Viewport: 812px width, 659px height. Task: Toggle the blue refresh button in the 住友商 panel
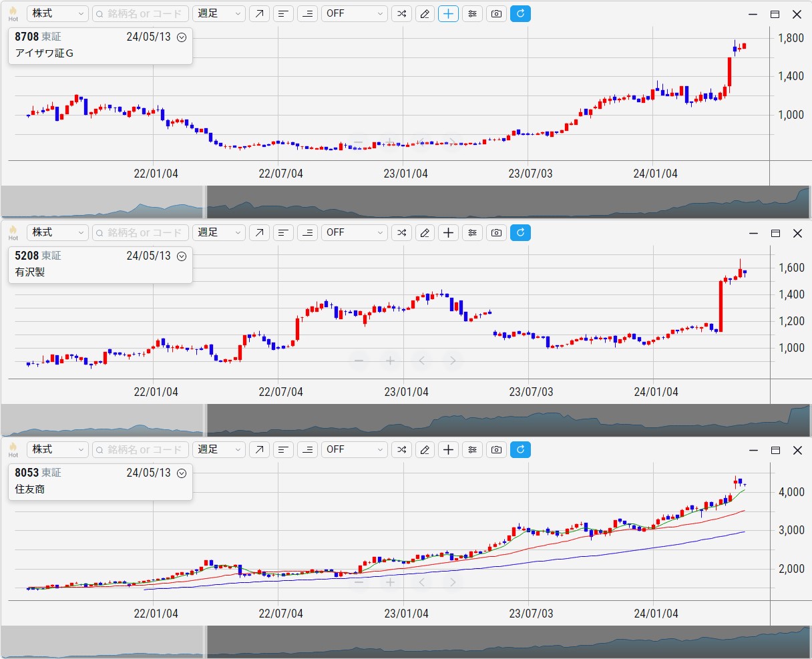[x=520, y=449]
